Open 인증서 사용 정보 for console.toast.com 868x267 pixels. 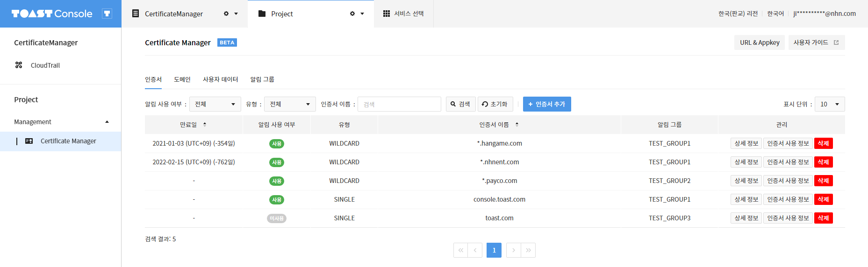(788, 199)
